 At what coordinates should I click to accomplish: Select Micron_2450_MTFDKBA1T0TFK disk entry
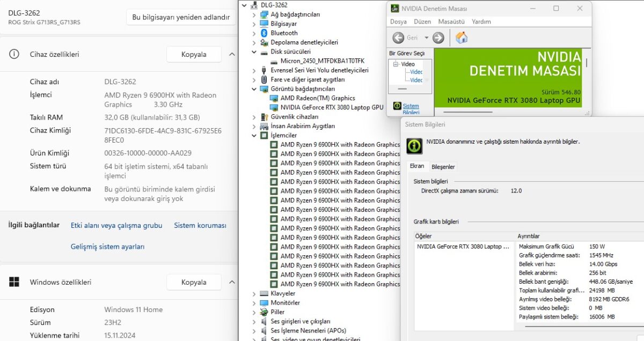(x=322, y=61)
